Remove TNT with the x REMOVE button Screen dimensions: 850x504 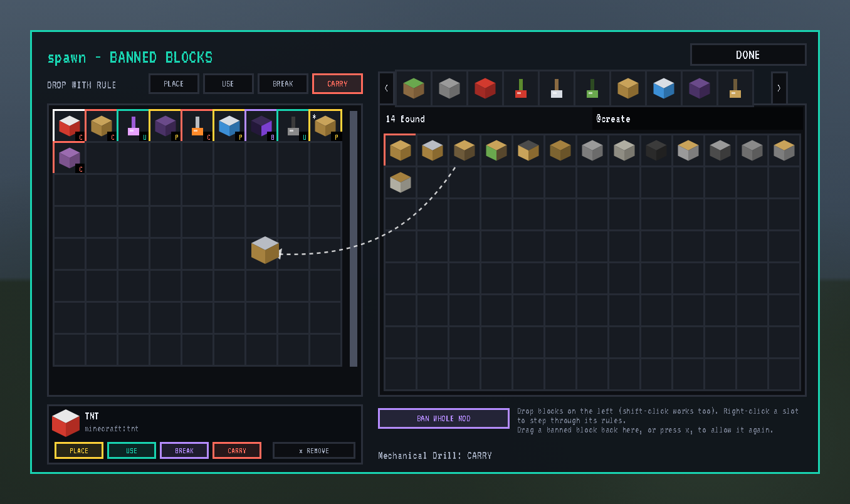[x=314, y=451]
